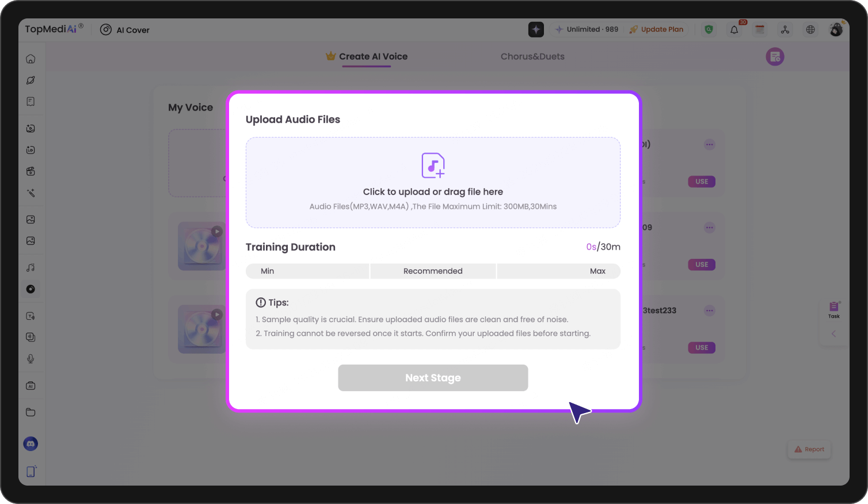Open the Task panel icon
This screenshot has width=868, height=504.
coord(833,309)
